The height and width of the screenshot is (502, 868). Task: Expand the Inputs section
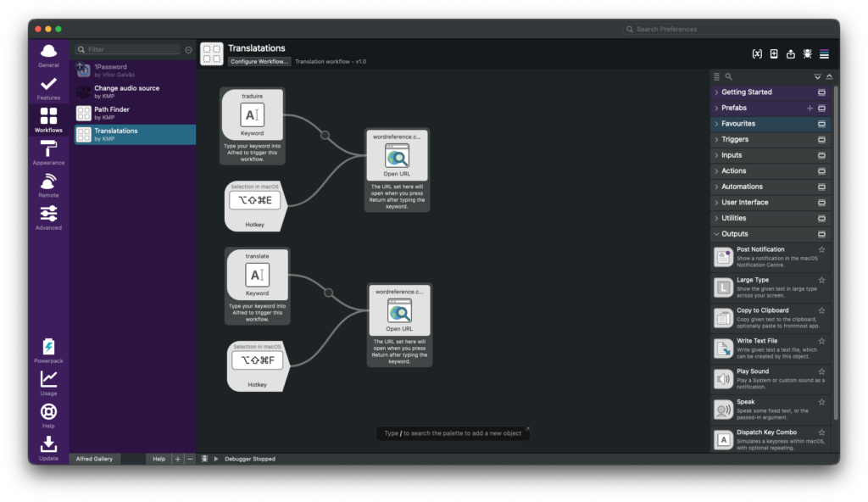pos(770,155)
